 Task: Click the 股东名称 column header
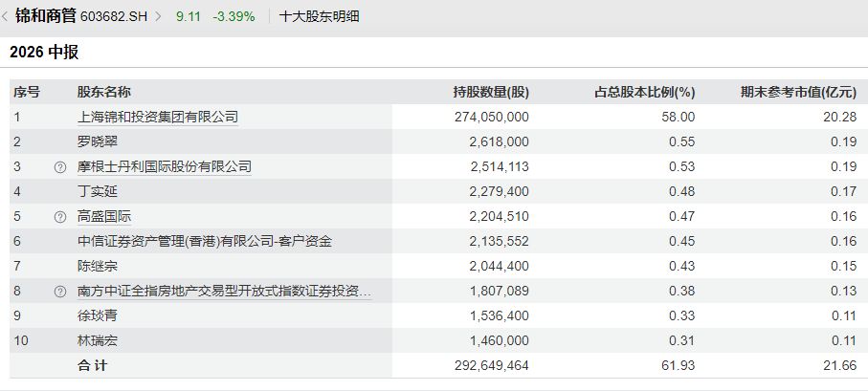(104, 93)
